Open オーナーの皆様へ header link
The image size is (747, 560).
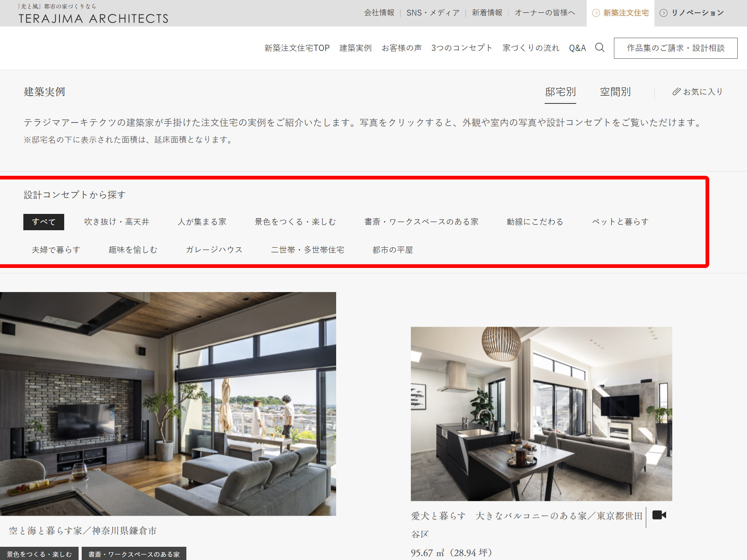pyautogui.click(x=545, y=13)
